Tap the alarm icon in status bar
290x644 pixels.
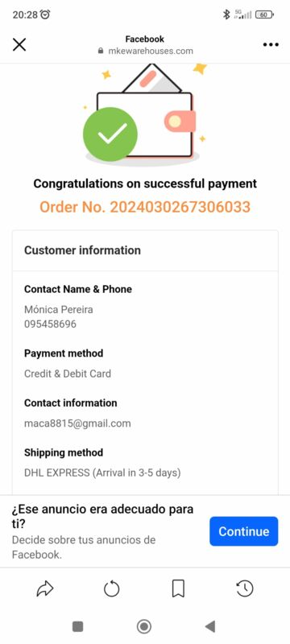click(45, 14)
